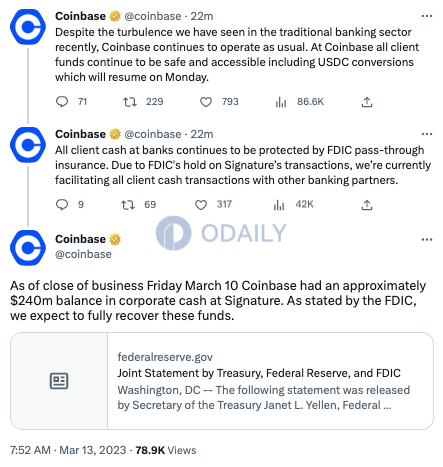Screen dimensions: 443x467
Task: Click the Coinbase name on main tweet
Action: [80, 239]
